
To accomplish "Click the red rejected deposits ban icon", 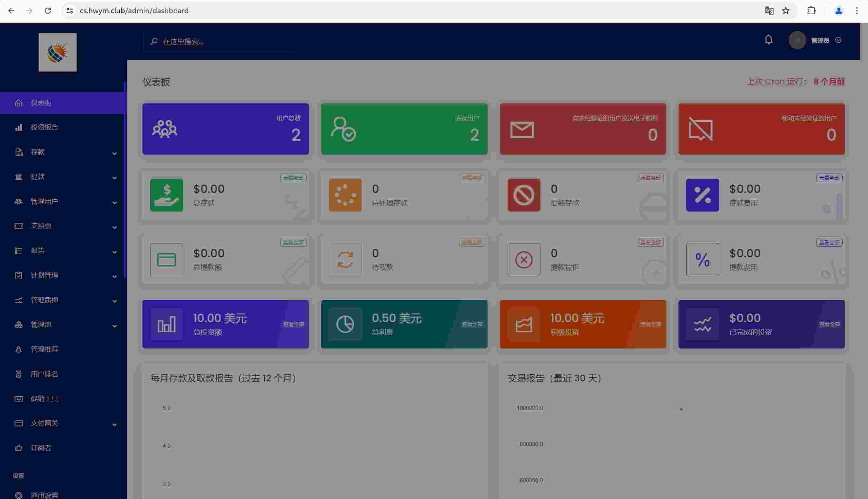I will [x=524, y=195].
